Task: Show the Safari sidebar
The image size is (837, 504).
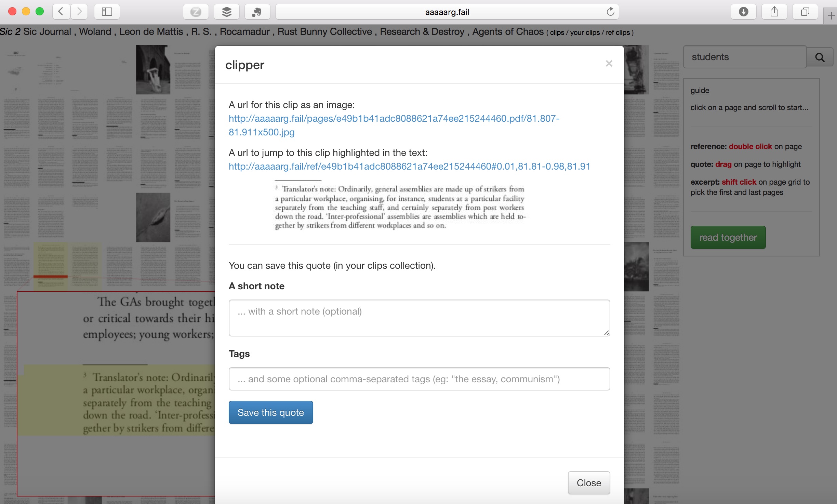Action: pos(107,11)
